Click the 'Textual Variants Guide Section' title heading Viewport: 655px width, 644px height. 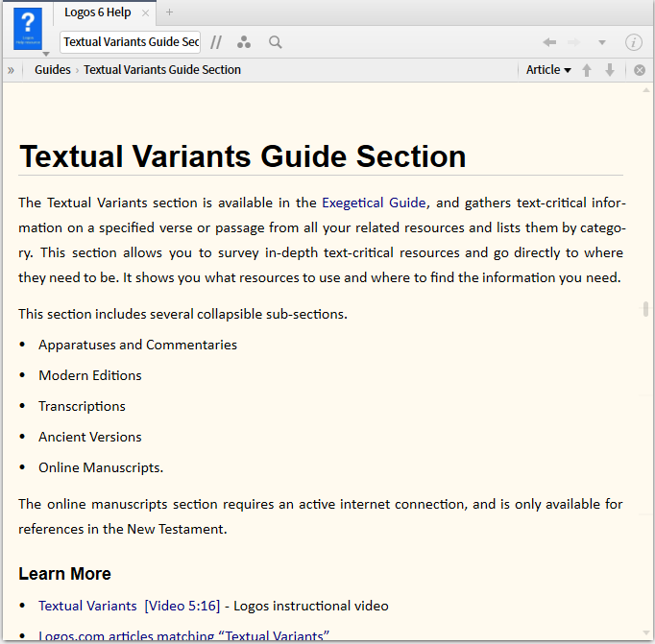pyautogui.click(x=243, y=156)
